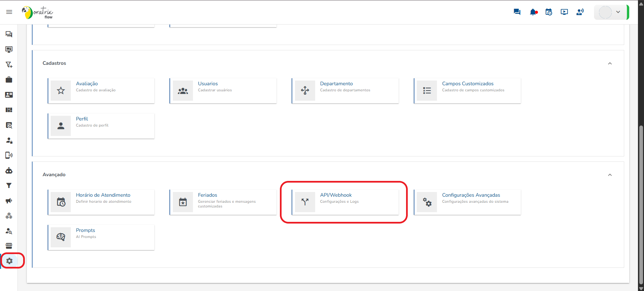Click the megaphone campaigns sidebar icon
The height and width of the screenshot is (291, 644).
click(x=9, y=201)
